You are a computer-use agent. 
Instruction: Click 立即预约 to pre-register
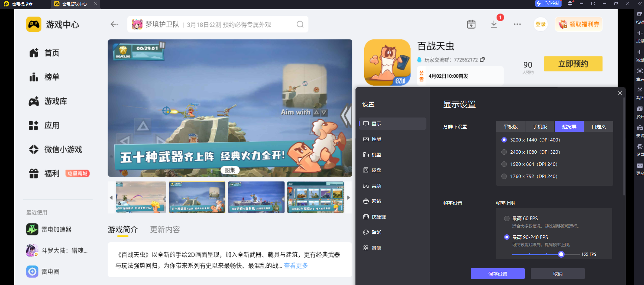573,64
